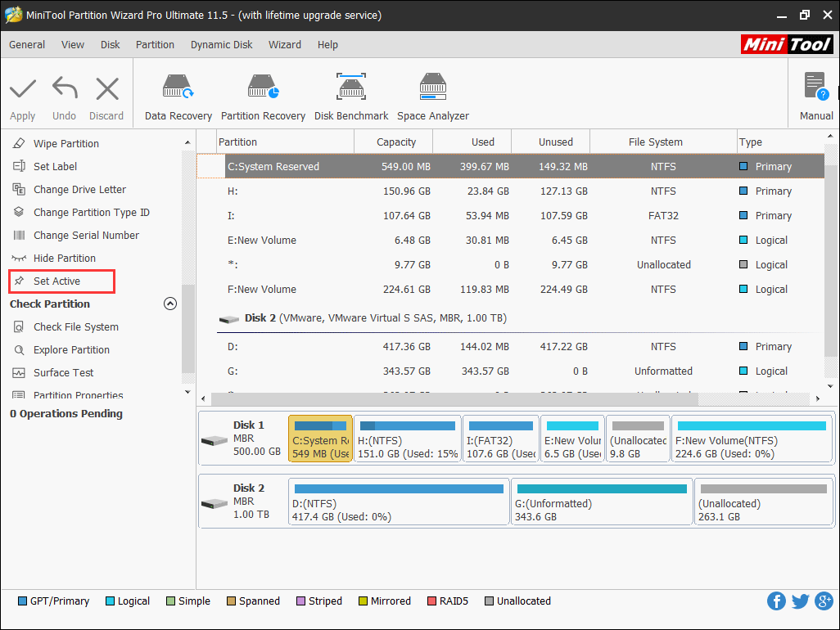
Task: Collapse the Check Partition section
Action: pos(169,304)
